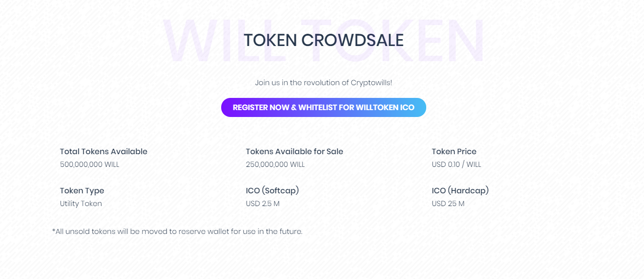Select the ICO (Softcap) heading
This screenshot has width=644, height=279.
(x=273, y=191)
